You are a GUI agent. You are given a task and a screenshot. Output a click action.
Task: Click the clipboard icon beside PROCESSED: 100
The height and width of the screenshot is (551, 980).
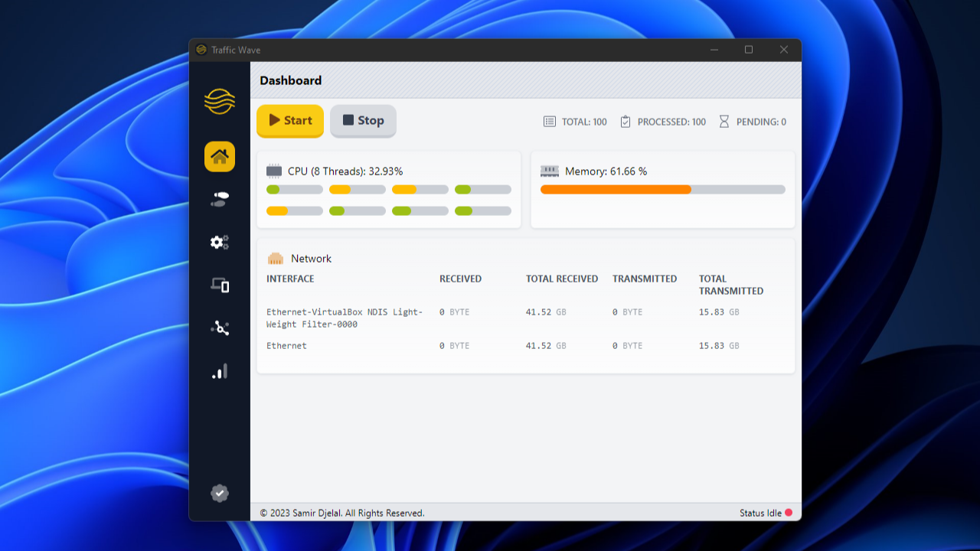coord(625,121)
